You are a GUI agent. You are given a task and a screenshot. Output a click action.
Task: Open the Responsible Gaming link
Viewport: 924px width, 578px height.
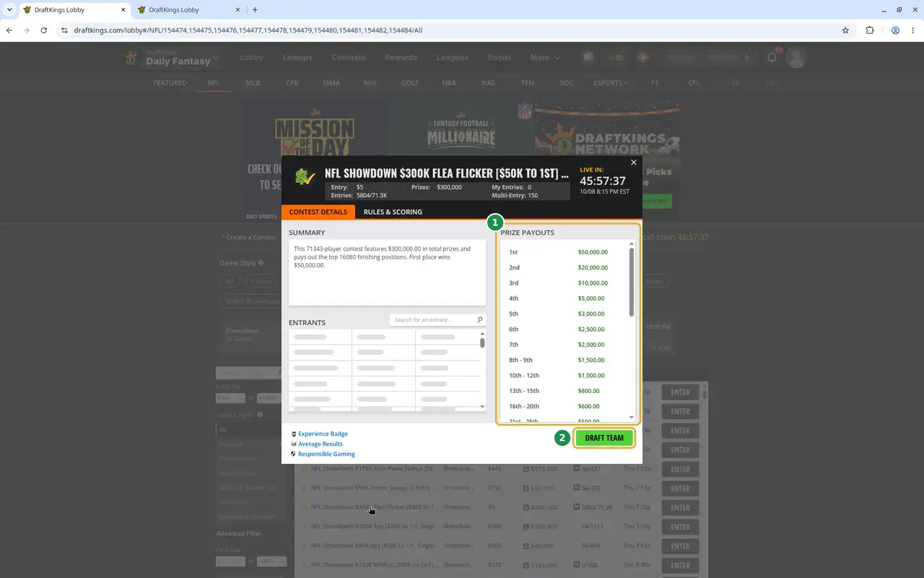(326, 454)
